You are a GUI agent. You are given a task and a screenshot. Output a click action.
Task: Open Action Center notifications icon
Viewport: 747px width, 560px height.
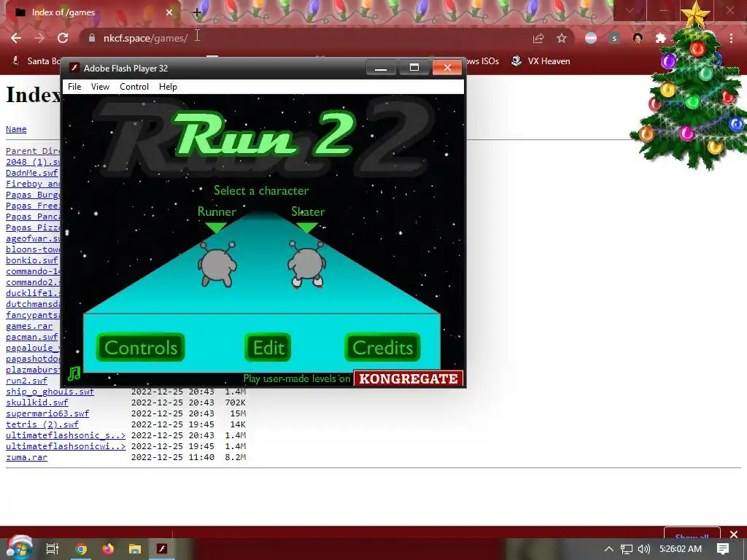(x=723, y=549)
